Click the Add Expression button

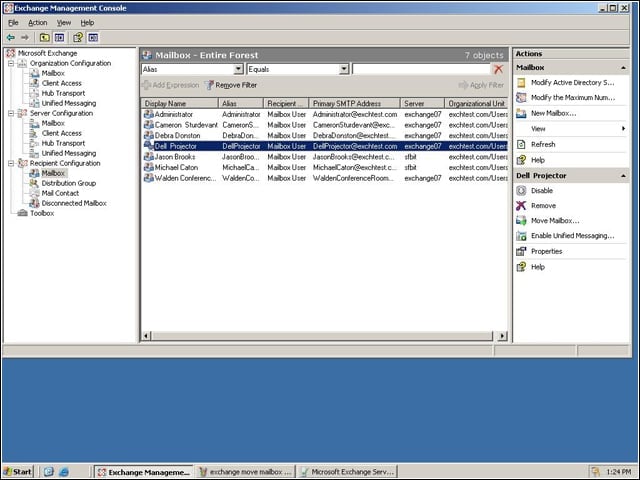pyautogui.click(x=171, y=85)
